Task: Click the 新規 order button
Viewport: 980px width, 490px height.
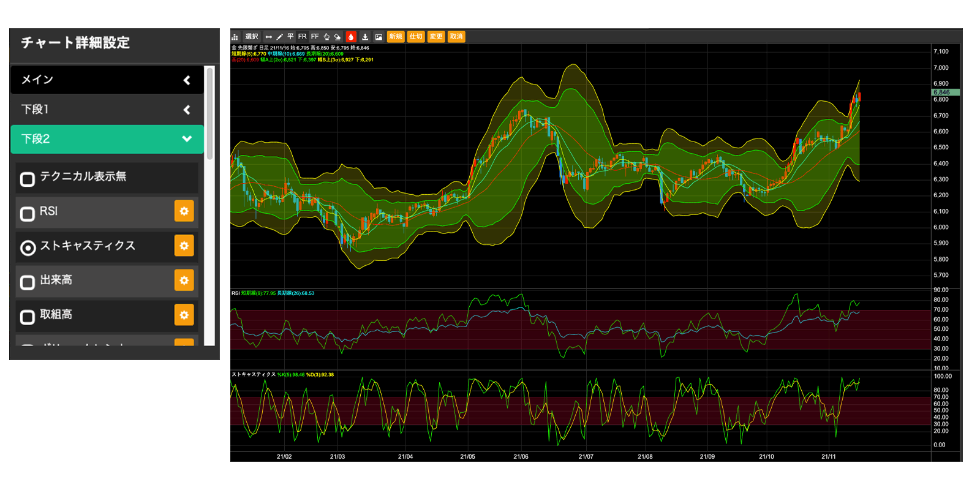Action: point(396,37)
